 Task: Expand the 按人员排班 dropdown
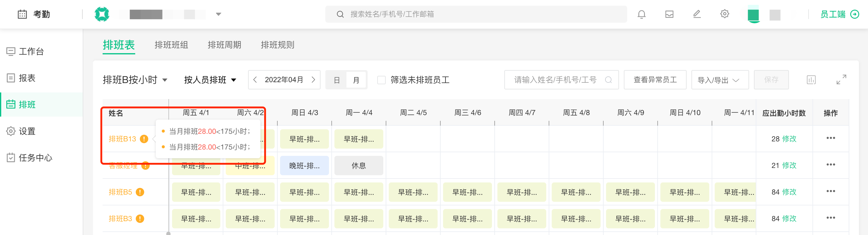(210, 80)
